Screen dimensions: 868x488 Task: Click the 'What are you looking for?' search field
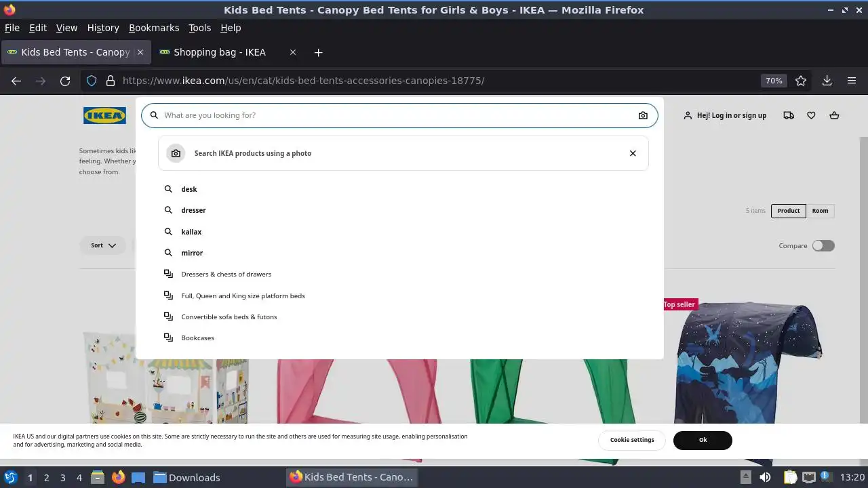point(399,115)
